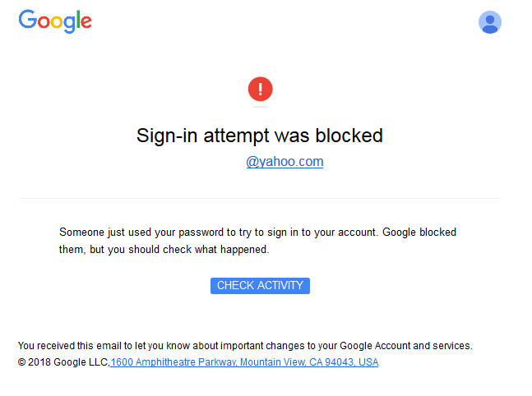The width and height of the screenshot is (532, 396).
Task: Open the @yahoo.com email link
Action: pyautogui.click(x=285, y=162)
